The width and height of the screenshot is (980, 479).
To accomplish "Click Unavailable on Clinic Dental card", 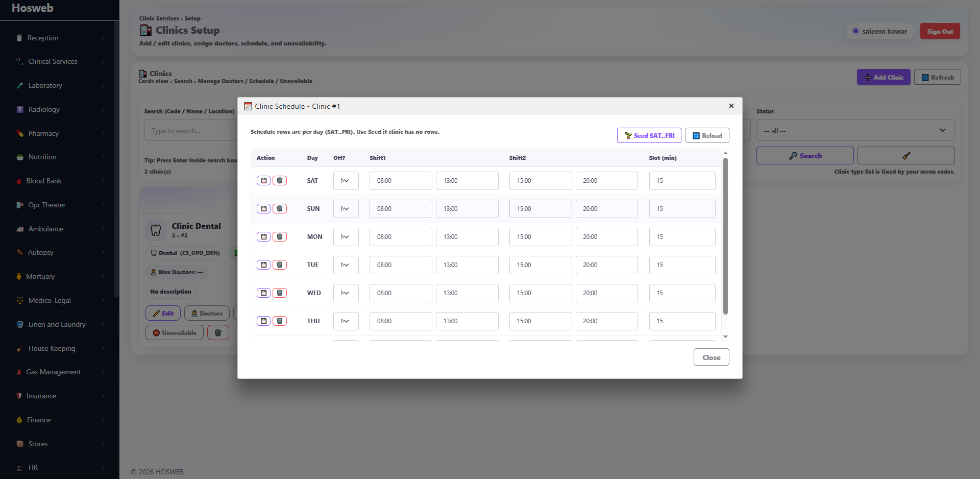I will point(175,332).
